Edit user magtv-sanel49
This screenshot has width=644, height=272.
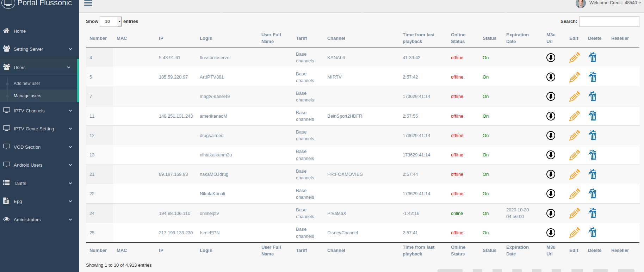574,96
